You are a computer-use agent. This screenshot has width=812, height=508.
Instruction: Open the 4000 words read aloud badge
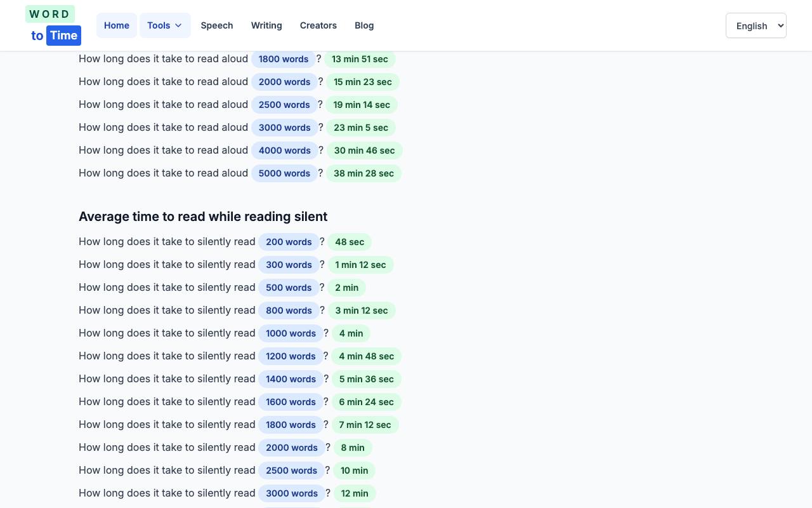pyautogui.click(x=285, y=150)
